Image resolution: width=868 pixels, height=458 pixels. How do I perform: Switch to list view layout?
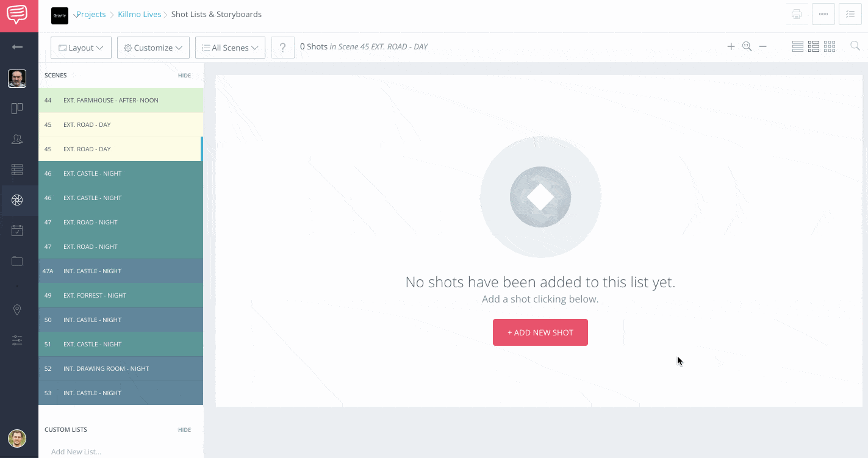coord(797,46)
